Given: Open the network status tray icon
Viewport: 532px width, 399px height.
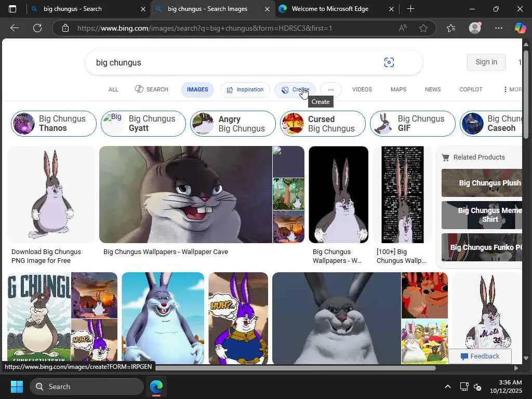Looking at the screenshot, I should (464, 387).
